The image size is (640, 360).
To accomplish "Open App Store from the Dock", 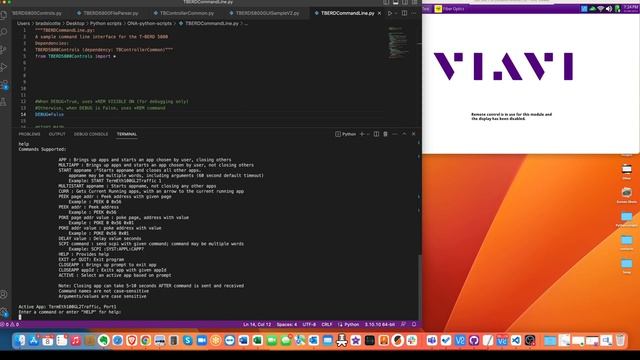I will (33, 340).
